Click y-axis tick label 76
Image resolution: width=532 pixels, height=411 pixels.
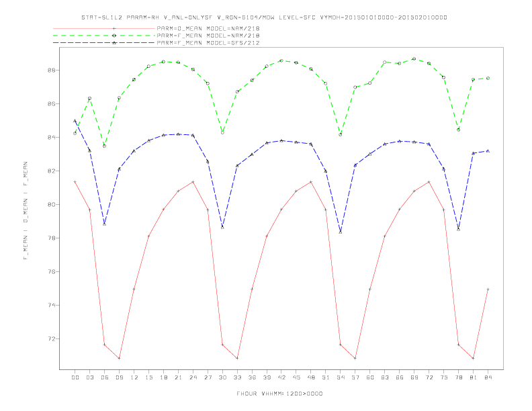coord(53,271)
